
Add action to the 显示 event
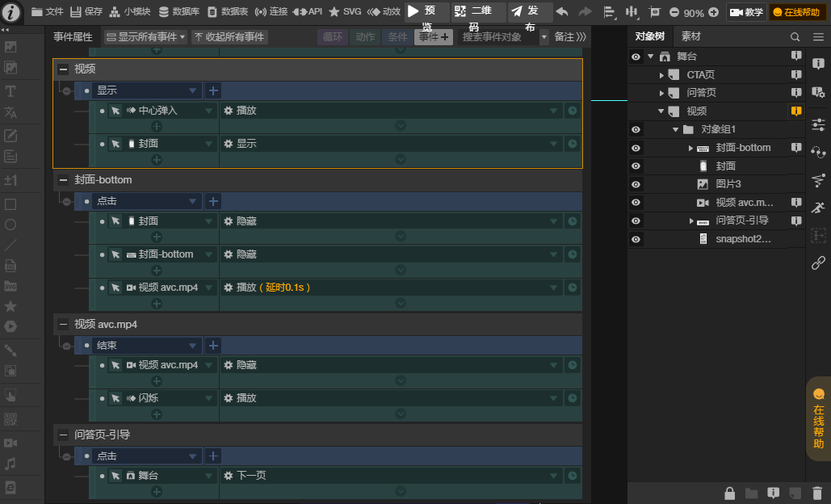[x=213, y=90]
